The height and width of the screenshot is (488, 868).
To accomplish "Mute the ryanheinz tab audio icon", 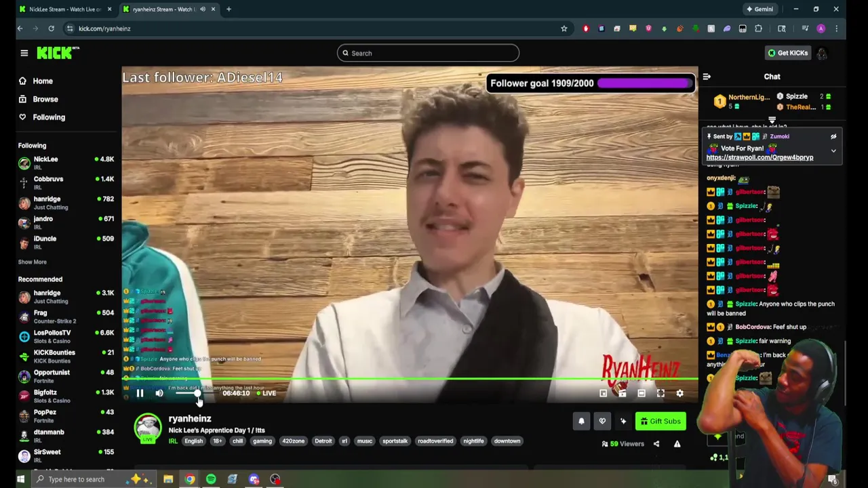I will (x=202, y=9).
